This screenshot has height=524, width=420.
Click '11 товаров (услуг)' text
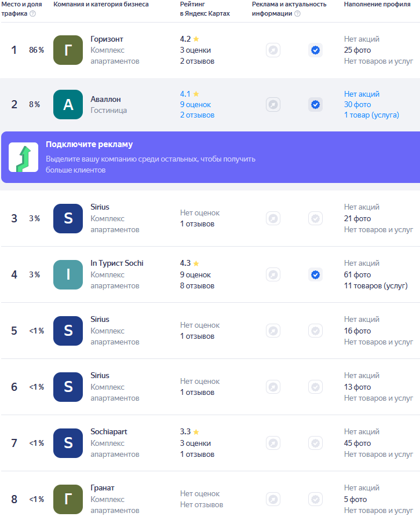[376, 286]
